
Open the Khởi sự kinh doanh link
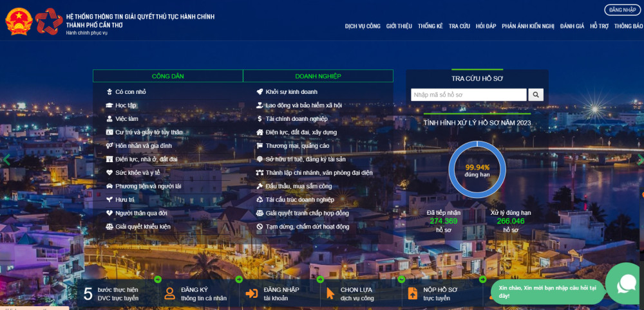(x=291, y=92)
